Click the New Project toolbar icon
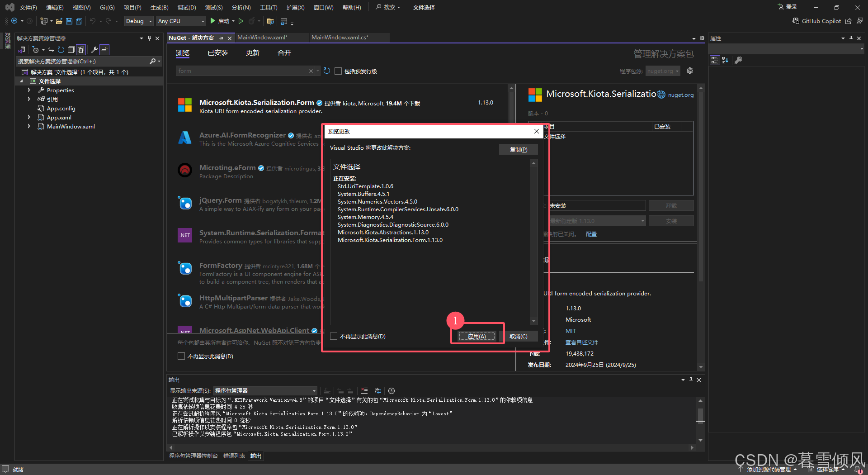This screenshot has width=868, height=475. (44, 21)
